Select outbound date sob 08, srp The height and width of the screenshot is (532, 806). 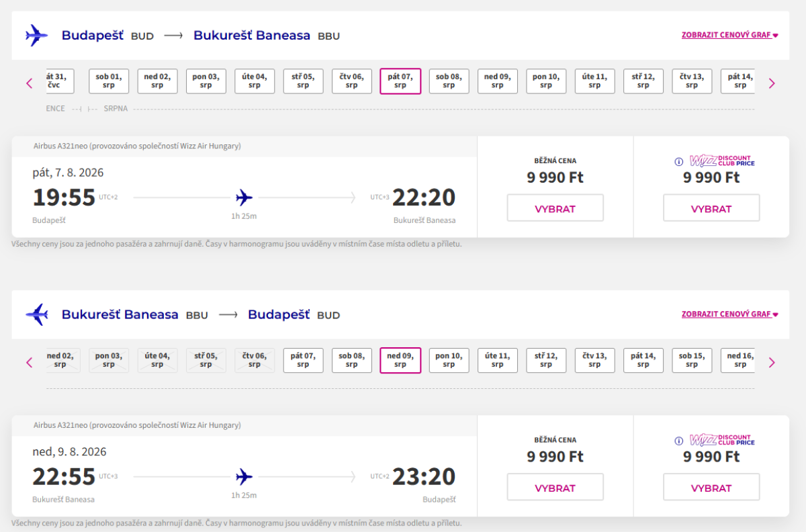tap(449, 81)
